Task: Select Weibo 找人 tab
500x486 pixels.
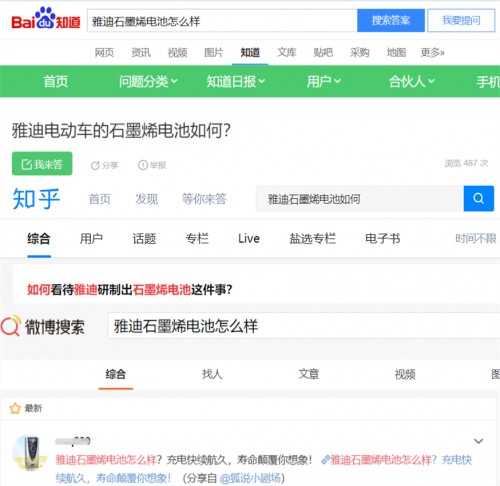Action: click(212, 374)
